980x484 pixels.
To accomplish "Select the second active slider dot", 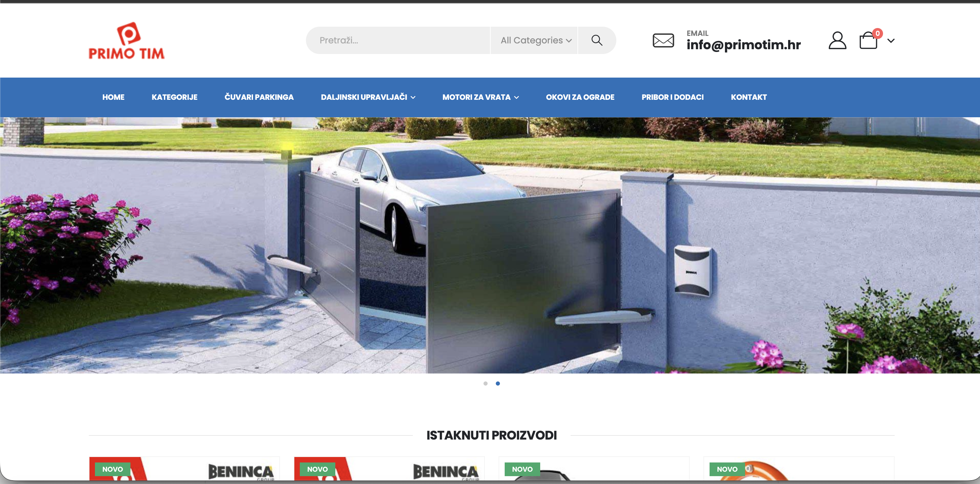I will pos(498,384).
